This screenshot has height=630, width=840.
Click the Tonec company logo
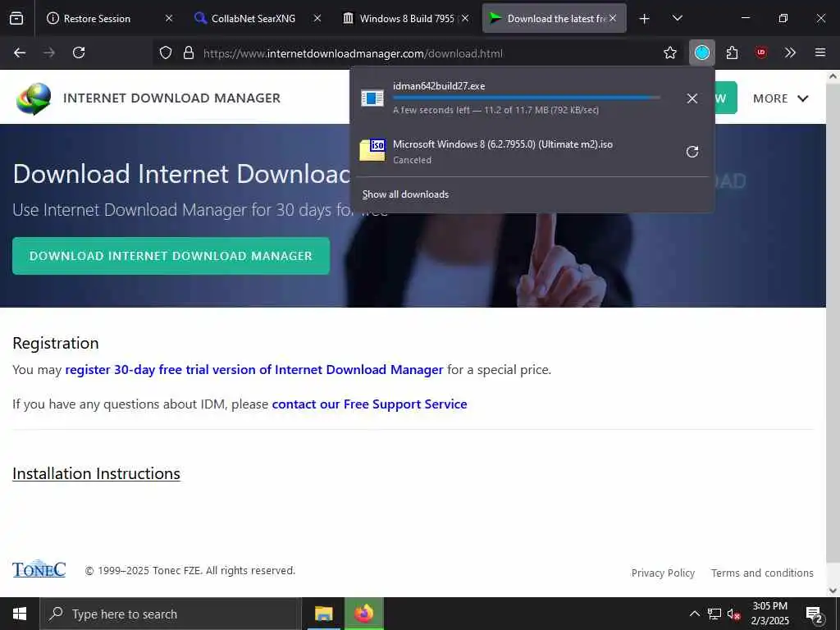(x=39, y=569)
